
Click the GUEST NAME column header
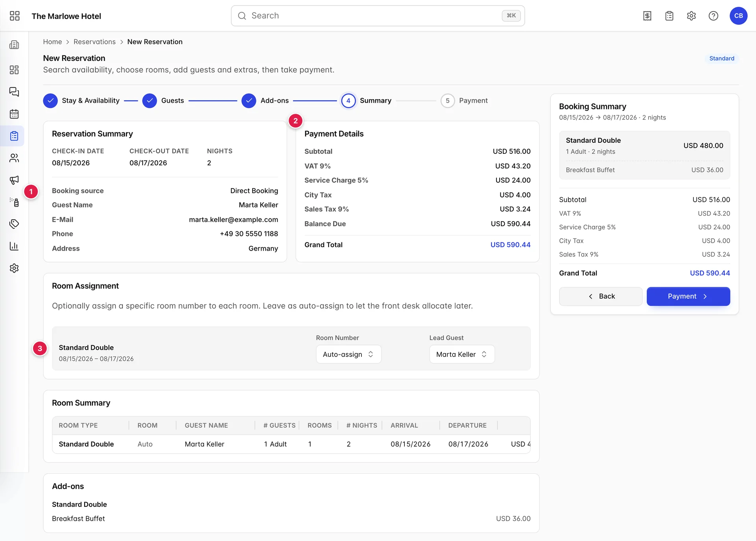point(206,425)
